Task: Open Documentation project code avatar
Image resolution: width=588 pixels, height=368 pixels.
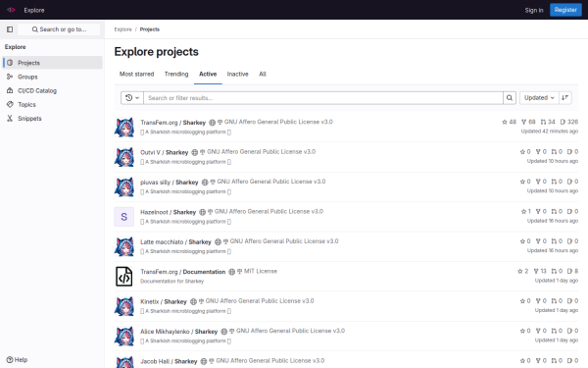Action: [x=124, y=277]
